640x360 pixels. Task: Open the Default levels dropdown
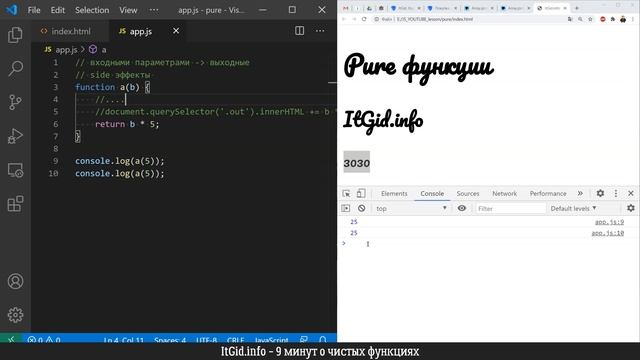click(573, 208)
